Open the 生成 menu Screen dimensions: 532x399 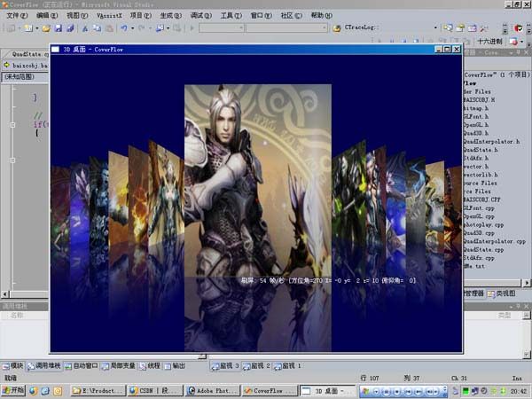pos(170,15)
